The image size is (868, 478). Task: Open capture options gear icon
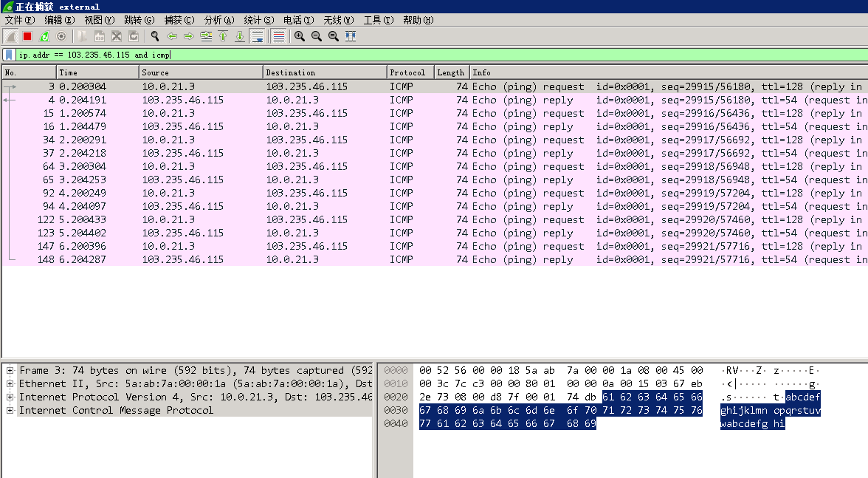tap(61, 36)
